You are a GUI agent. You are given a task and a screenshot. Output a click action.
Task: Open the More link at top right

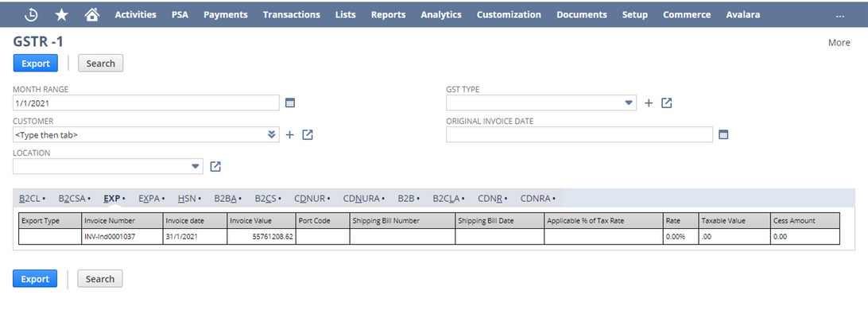839,43
